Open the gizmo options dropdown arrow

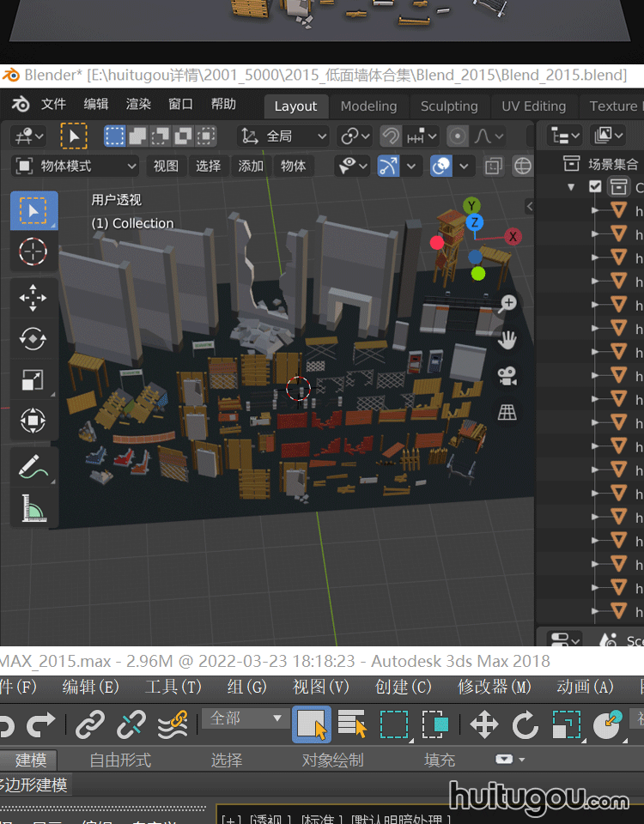point(411,167)
